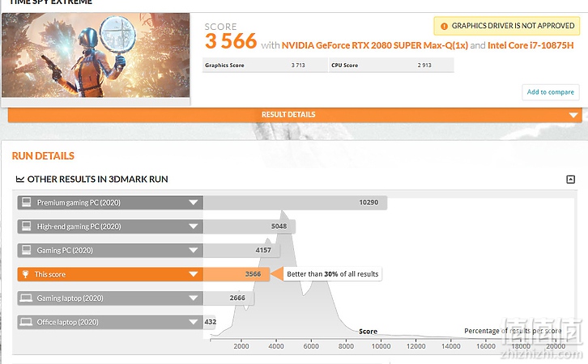This screenshot has width=588, height=364.
Task: Expand the Premium gaming PC (2020) dropdown
Action: click(x=193, y=202)
